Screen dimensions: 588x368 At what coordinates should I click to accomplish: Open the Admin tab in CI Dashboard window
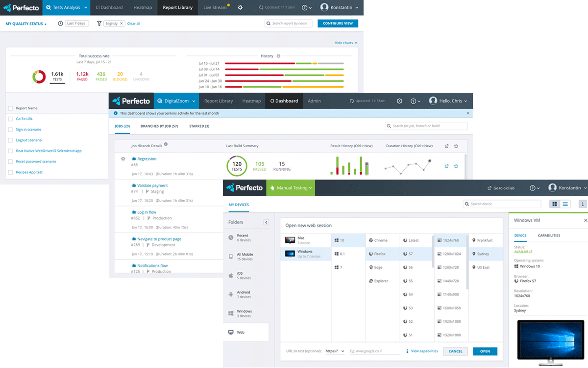pos(314,101)
